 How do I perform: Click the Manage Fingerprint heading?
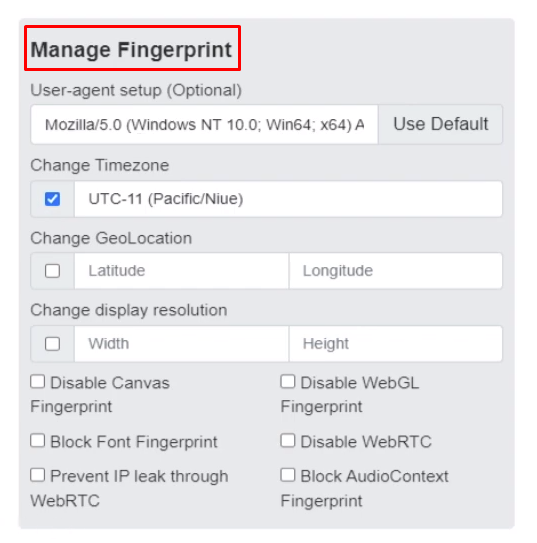(x=131, y=50)
